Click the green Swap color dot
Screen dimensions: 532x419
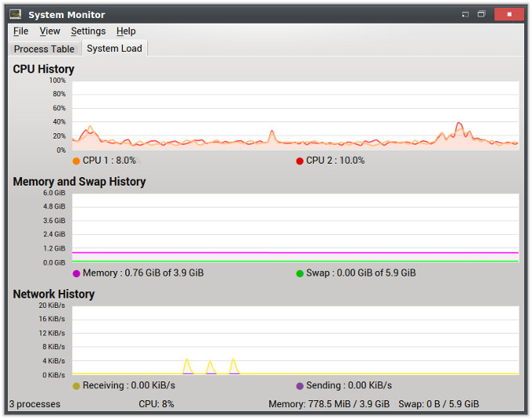pyautogui.click(x=300, y=273)
